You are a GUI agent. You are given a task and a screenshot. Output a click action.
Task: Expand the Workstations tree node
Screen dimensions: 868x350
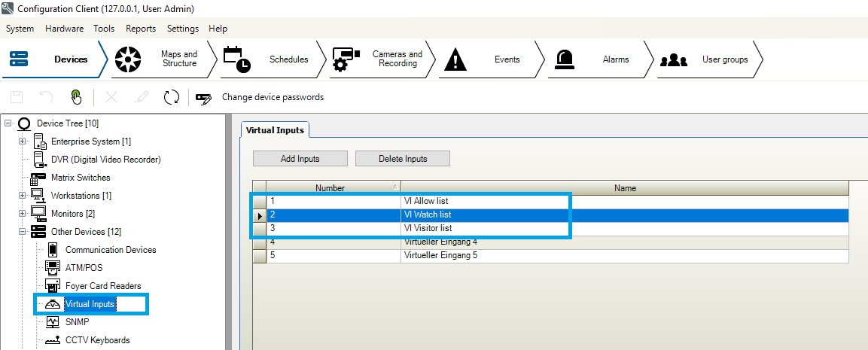point(23,196)
